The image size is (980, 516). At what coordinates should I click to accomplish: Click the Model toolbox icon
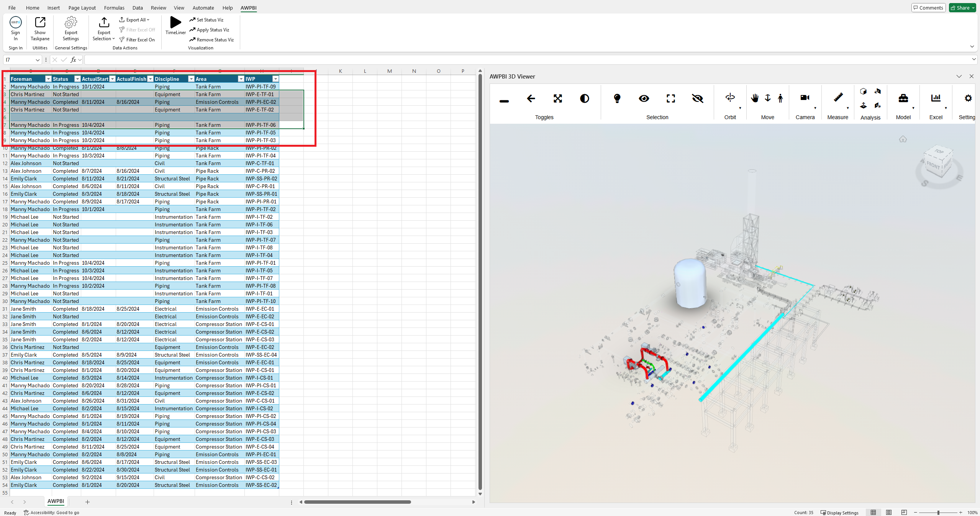[x=903, y=98]
